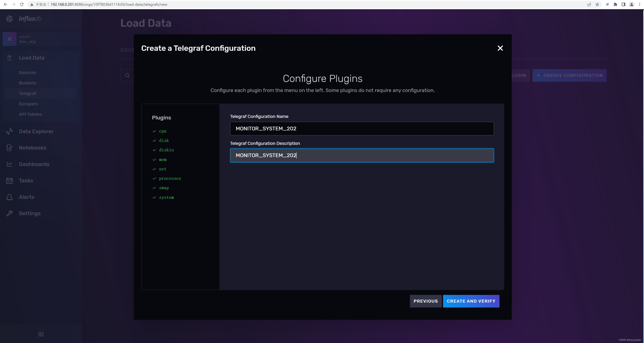Open API Tokens menu item
644x343 pixels.
(30, 114)
